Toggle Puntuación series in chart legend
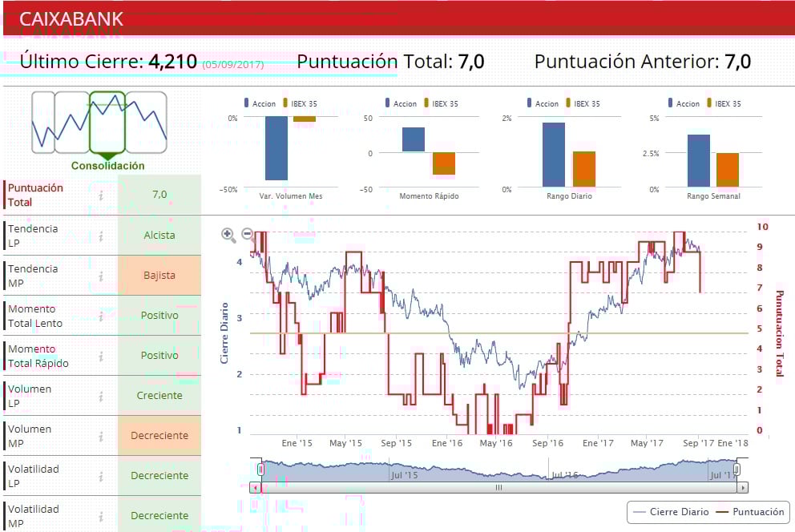The width and height of the screenshot is (795, 532). [750, 512]
